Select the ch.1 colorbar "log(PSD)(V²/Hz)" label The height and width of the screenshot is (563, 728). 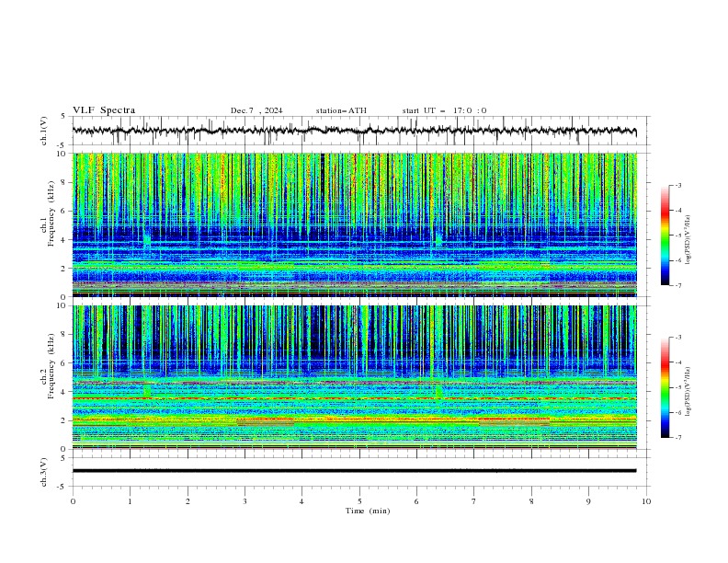point(688,240)
